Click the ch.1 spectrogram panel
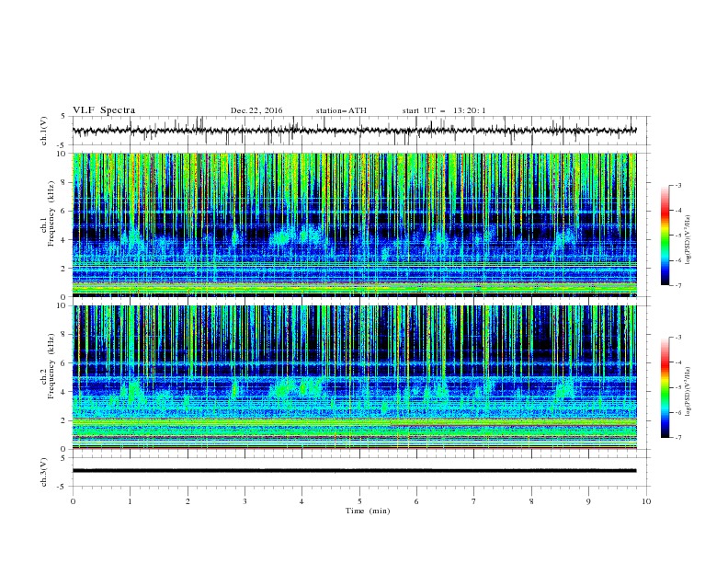728x563 pixels. click(354, 224)
